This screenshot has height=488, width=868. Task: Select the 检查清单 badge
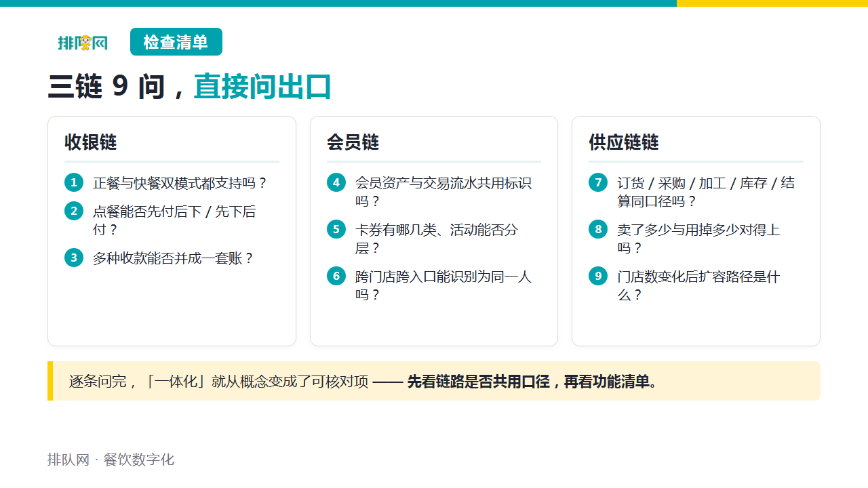click(176, 42)
